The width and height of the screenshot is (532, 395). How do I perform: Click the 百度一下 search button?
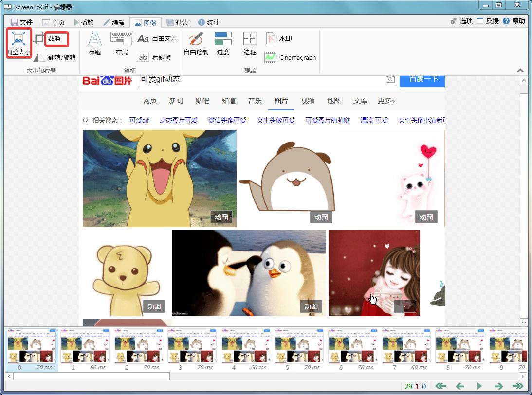point(422,79)
